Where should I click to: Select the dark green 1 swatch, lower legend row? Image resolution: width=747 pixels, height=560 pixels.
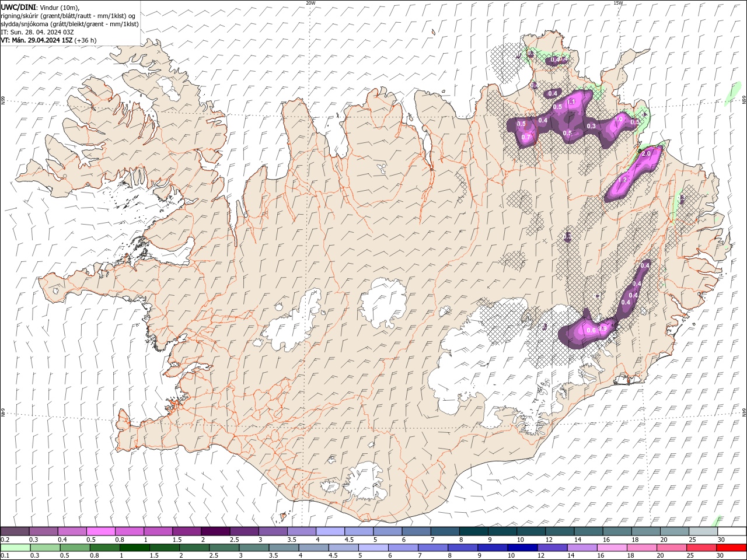click(135, 548)
